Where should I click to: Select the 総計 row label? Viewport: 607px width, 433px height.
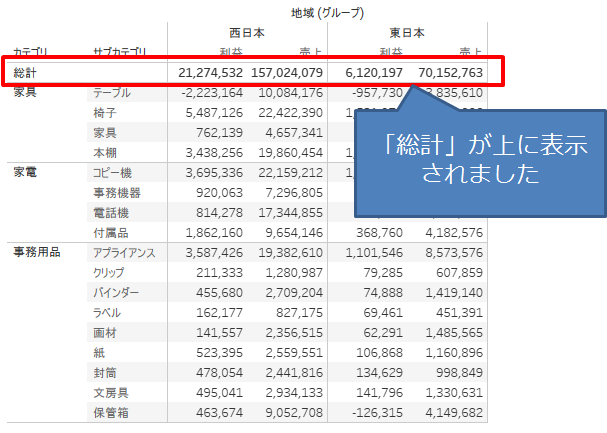[x=27, y=73]
